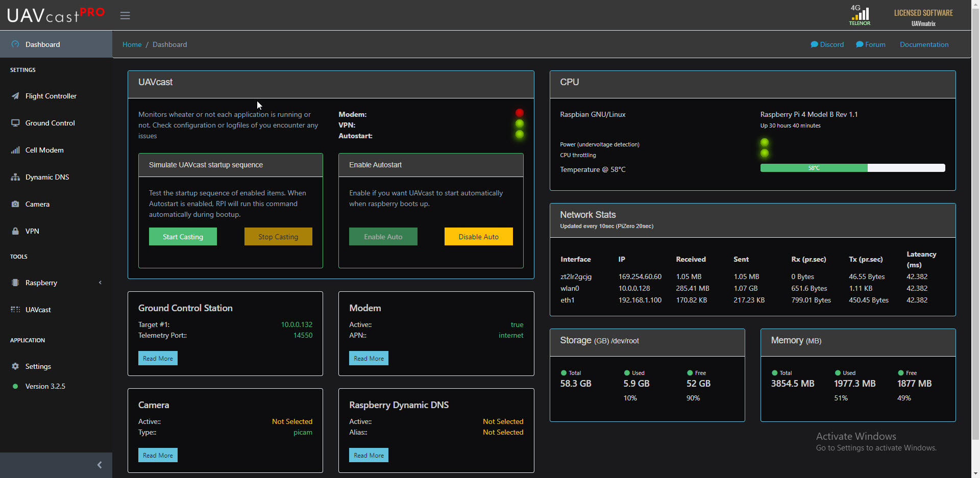Image resolution: width=980 pixels, height=478 pixels.
Task: Click the green Autostart status indicator
Action: [520, 134]
